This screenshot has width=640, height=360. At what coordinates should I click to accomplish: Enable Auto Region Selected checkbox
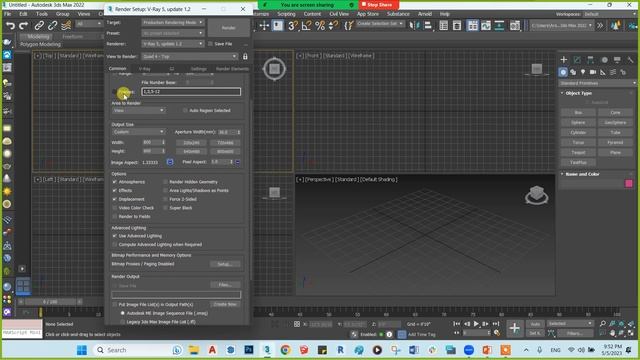click(185, 110)
